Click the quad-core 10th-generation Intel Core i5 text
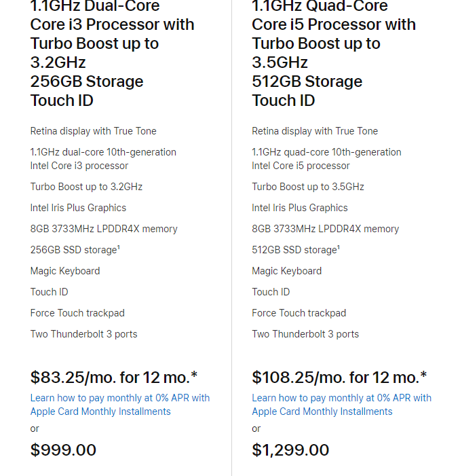 [x=326, y=159]
